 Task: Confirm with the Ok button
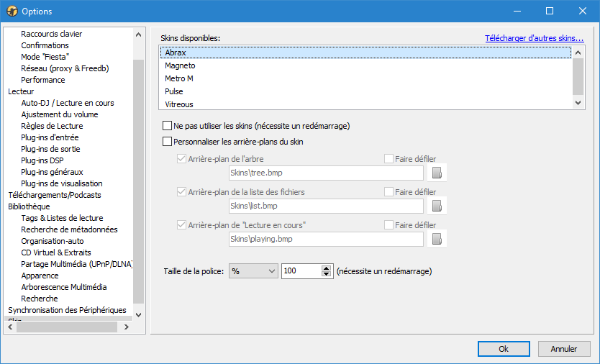tap(504, 349)
